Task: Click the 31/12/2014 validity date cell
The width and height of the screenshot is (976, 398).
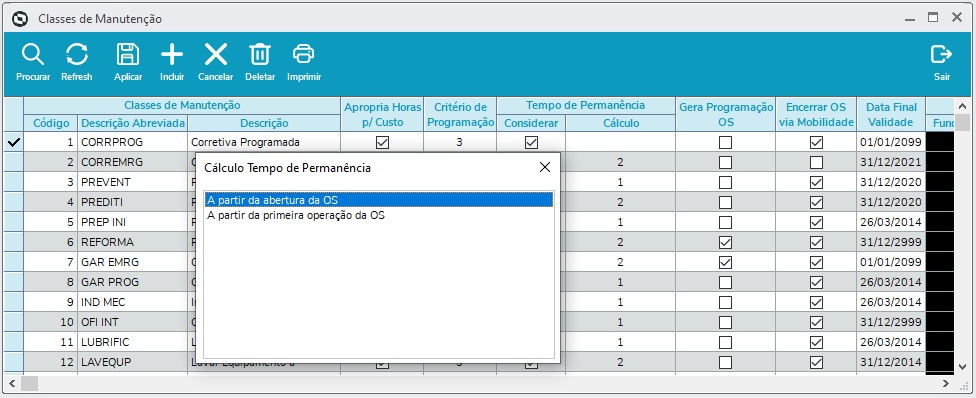Action: (x=891, y=362)
